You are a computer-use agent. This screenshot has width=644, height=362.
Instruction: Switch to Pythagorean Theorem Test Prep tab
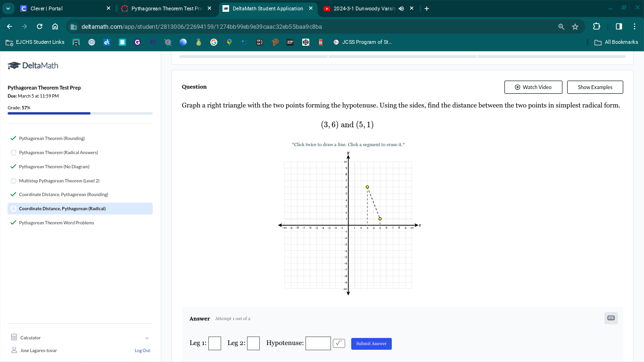(166, 8)
